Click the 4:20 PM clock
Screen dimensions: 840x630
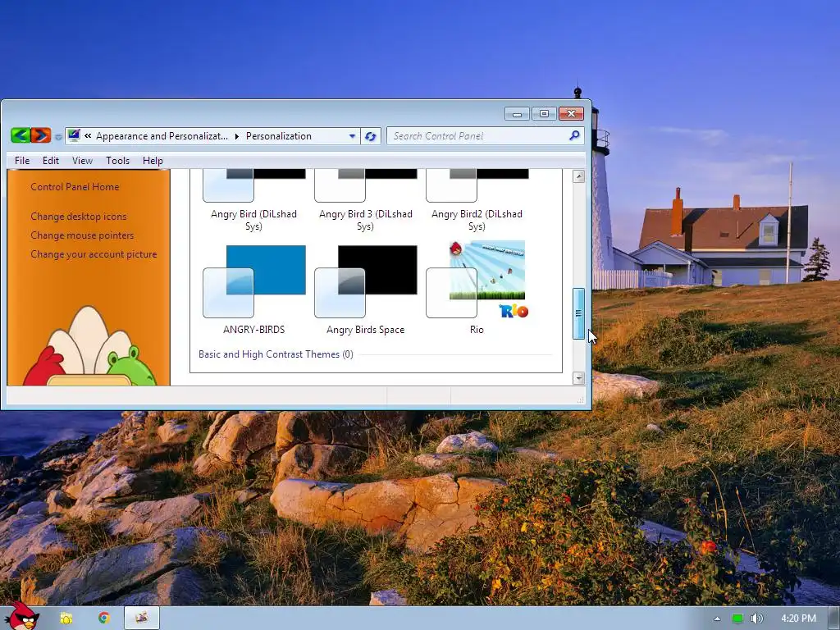click(x=799, y=619)
